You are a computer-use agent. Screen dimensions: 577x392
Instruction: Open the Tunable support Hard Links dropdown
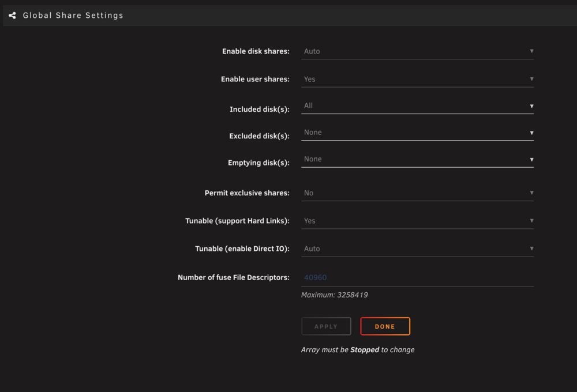(417, 221)
